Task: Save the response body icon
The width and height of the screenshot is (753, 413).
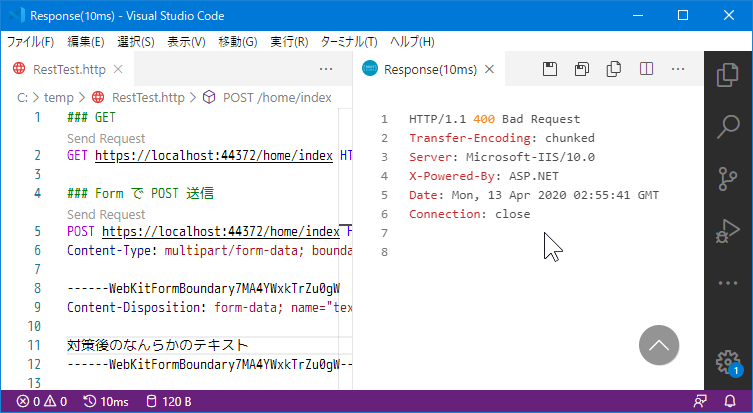Action: 582,69
